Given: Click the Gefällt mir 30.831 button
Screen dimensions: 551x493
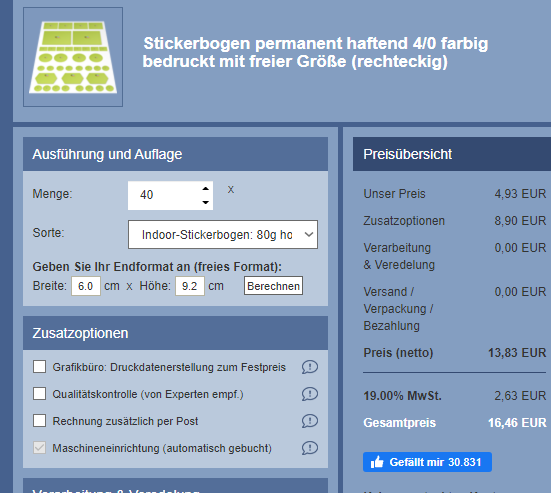Looking at the screenshot, I should [x=427, y=462].
